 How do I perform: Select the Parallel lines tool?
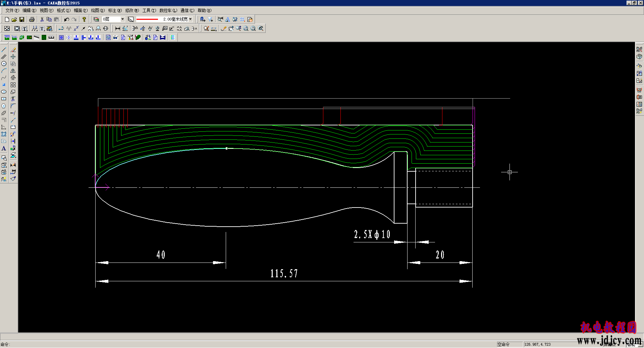pyautogui.click(x=4, y=57)
